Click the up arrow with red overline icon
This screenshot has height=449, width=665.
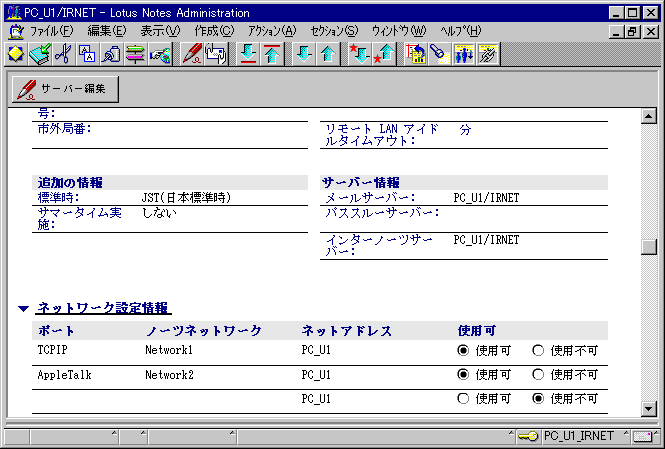pos(272,54)
